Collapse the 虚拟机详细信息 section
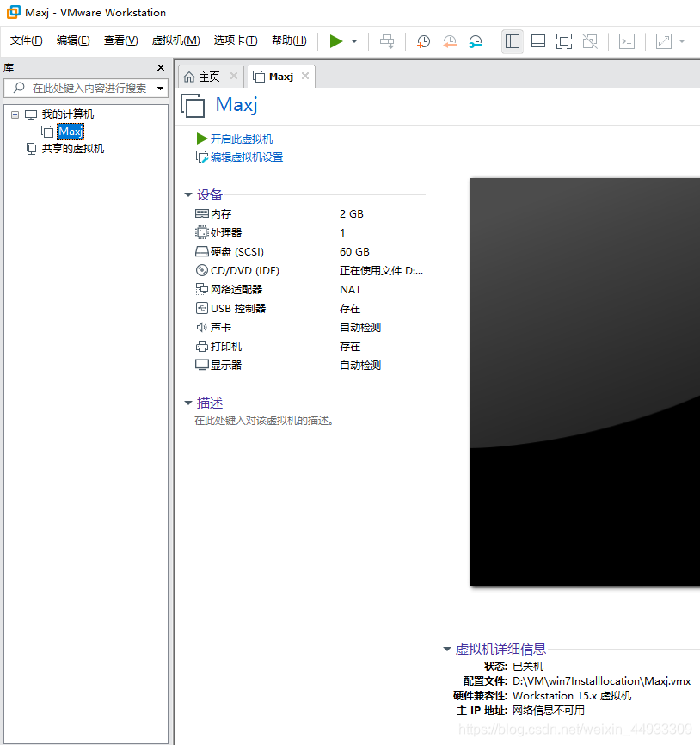Viewport: 700px width, 745px height. pos(447,649)
